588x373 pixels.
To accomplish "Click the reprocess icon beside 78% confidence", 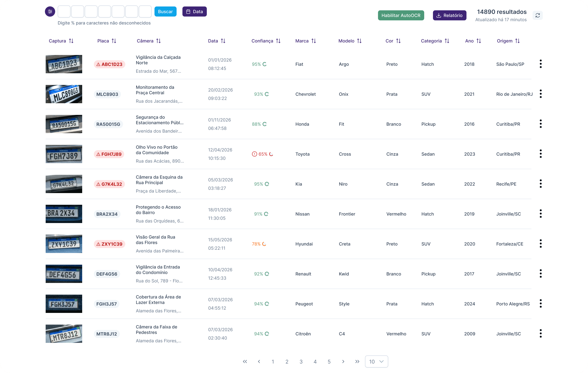I will coord(264,244).
